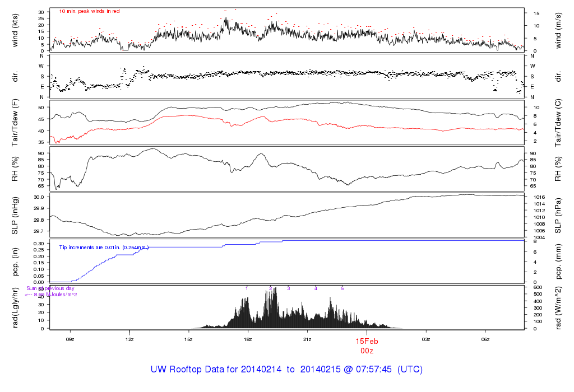
Task: Select the 'rad (W/m^2)' axis label
Action: [558, 308]
